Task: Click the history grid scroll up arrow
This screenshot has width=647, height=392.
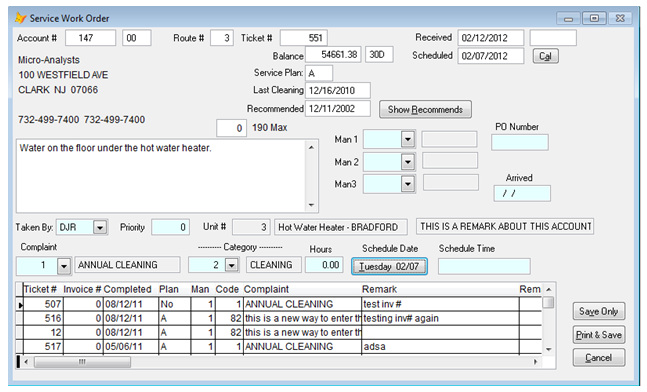Action: pyautogui.click(x=548, y=290)
